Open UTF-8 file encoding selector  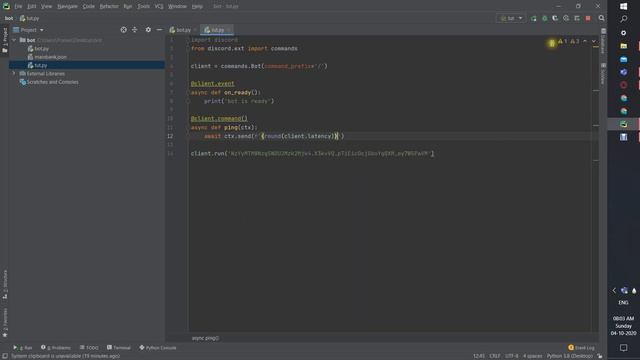tap(511, 356)
